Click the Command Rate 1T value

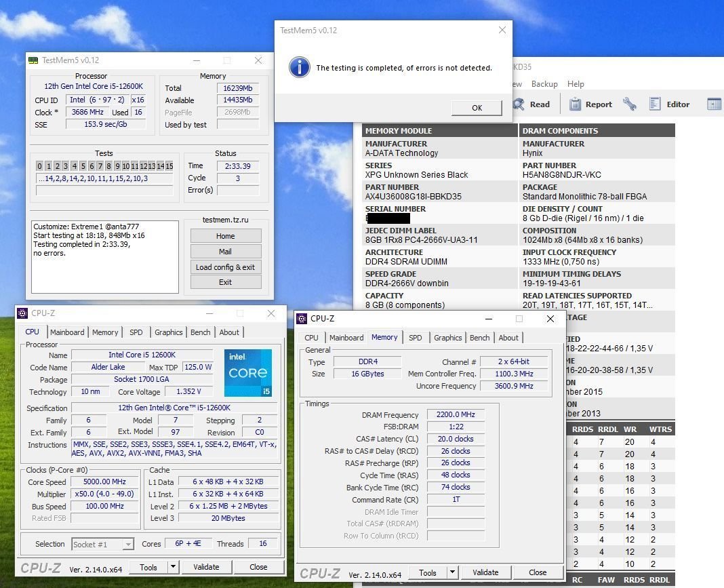coord(456,499)
